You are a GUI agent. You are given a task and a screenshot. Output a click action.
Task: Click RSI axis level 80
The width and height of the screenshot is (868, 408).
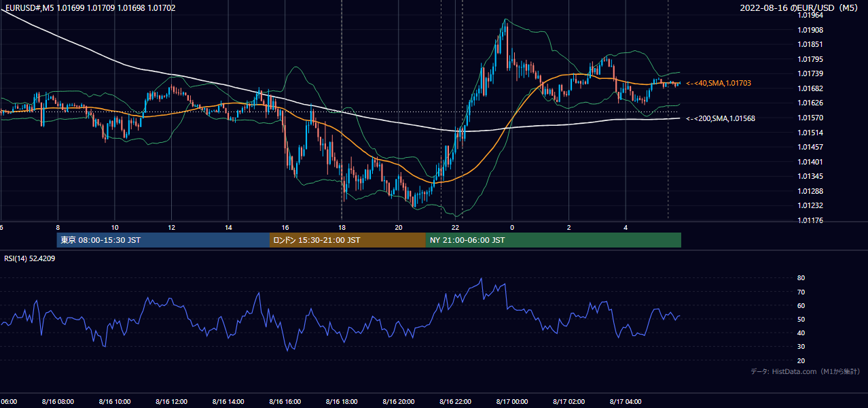[x=801, y=278]
